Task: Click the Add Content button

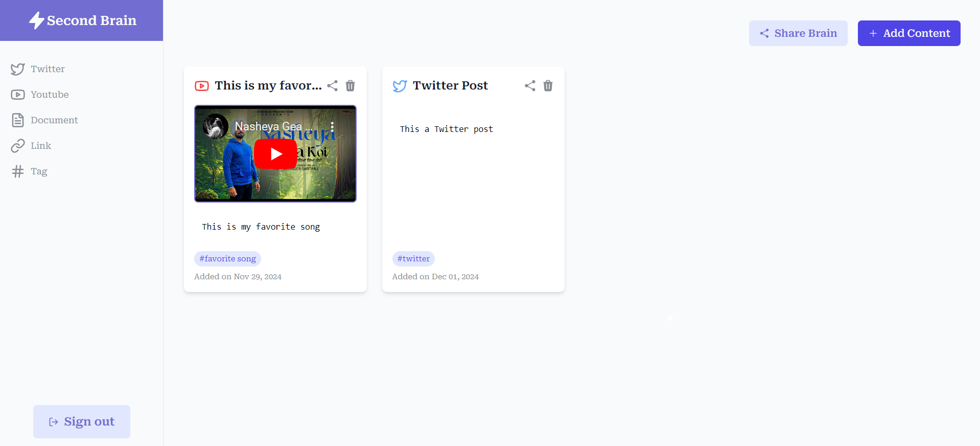Action: 909,33
